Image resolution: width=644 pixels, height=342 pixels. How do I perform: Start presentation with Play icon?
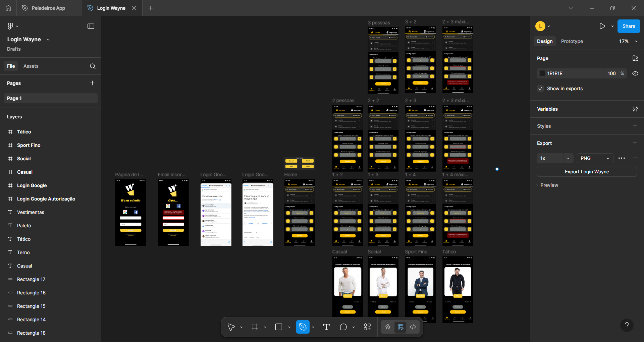pyautogui.click(x=602, y=26)
